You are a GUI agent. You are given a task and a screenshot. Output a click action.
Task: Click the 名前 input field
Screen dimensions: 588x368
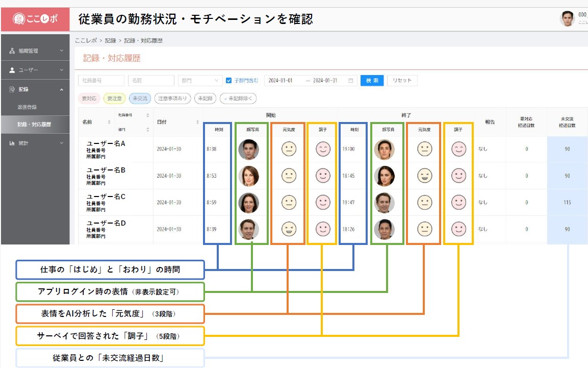[151, 80]
